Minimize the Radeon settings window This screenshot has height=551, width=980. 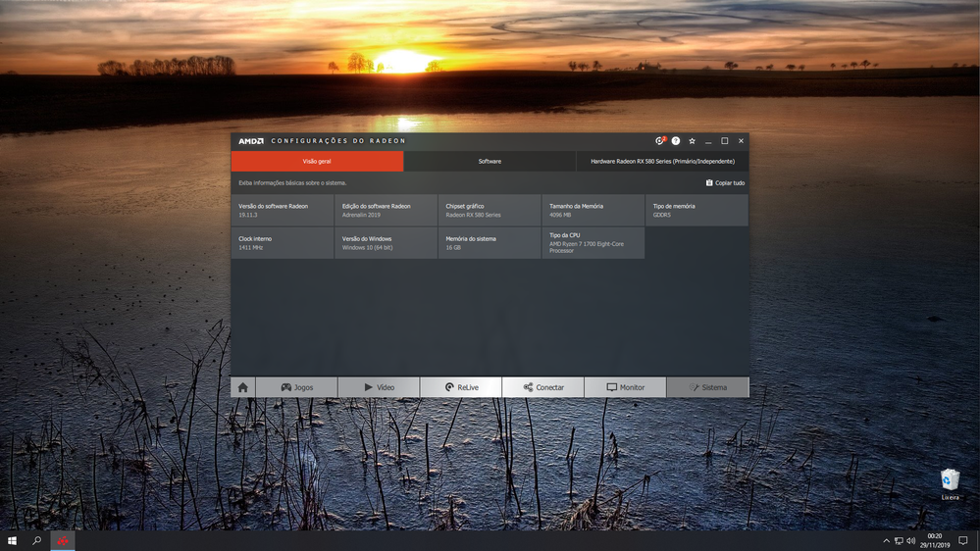708,141
